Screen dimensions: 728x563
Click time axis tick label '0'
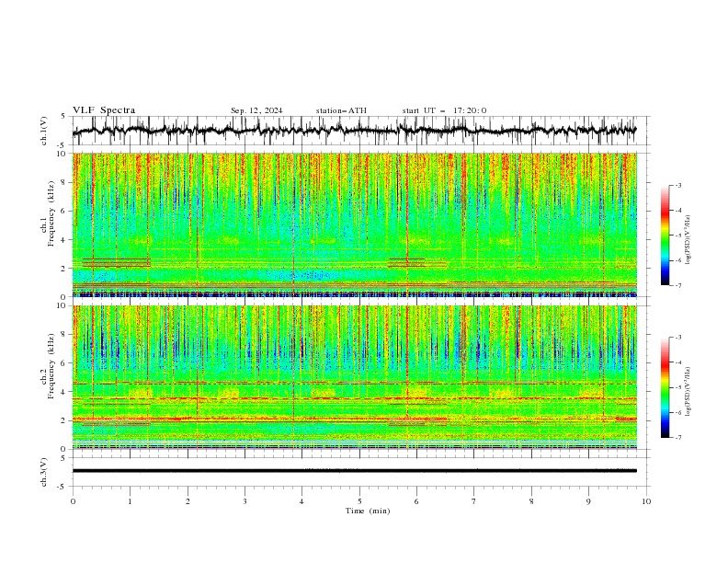tap(73, 501)
